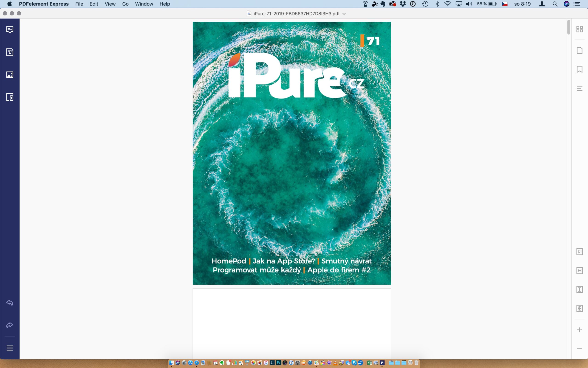Image resolution: width=588 pixels, height=368 pixels.
Task: Open Excel icon in the Dock
Action: pyautogui.click(x=370, y=363)
